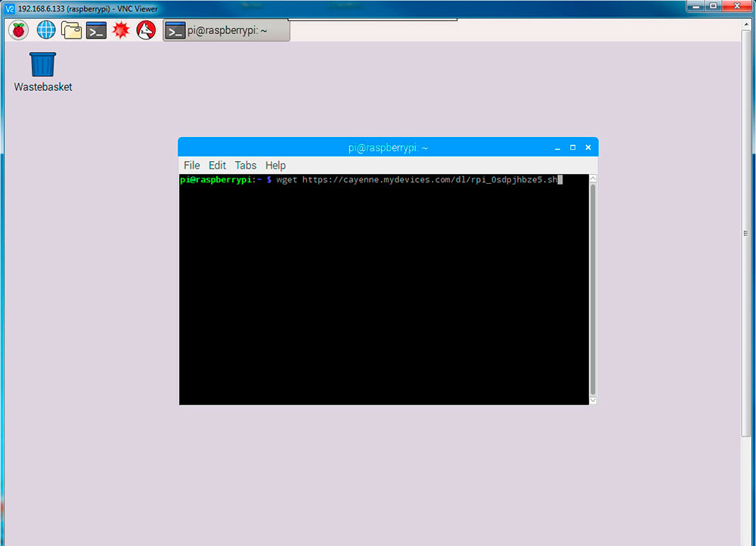Open the Raspberry Pi main menu

coord(18,30)
